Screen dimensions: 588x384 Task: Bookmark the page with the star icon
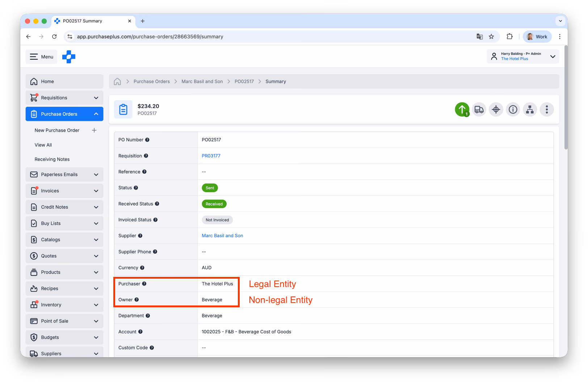(x=491, y=37)
